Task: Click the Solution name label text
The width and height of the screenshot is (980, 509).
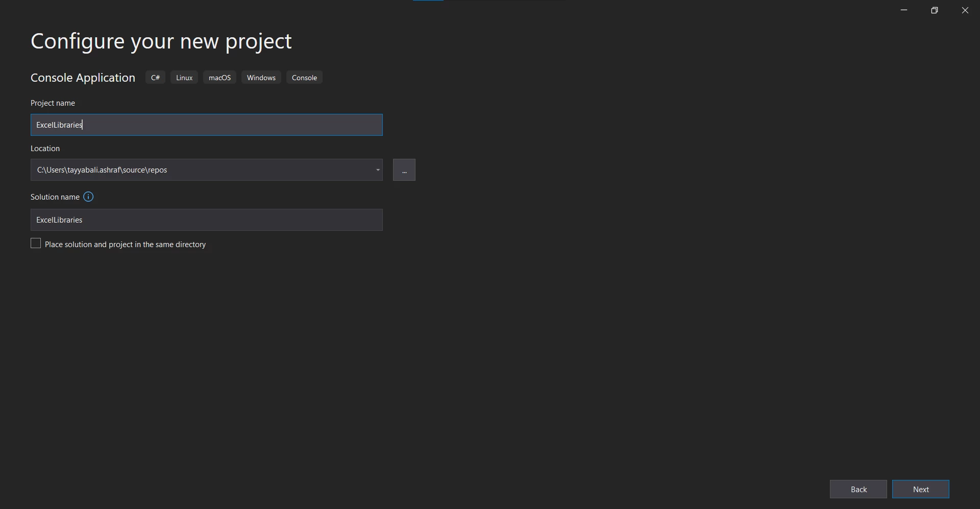Action: 55,197
